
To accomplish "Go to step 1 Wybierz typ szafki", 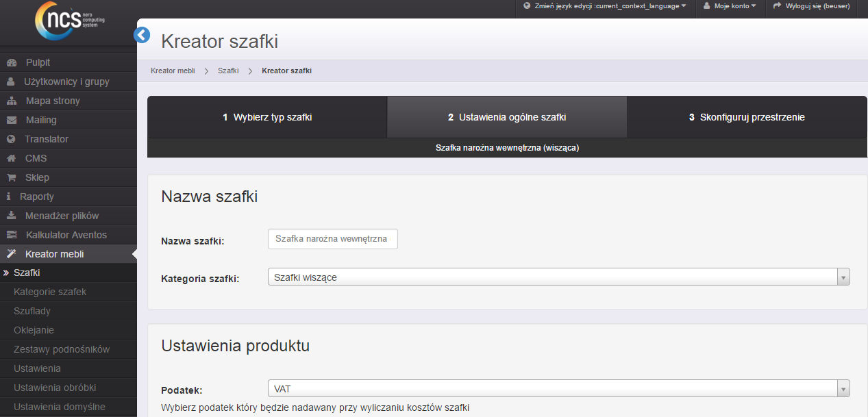I will (267, 117).
